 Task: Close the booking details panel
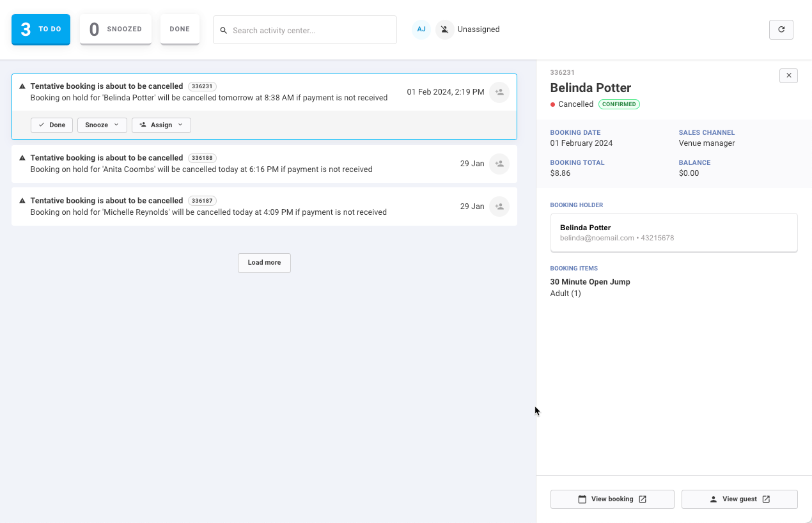click(x=788, y=75)
